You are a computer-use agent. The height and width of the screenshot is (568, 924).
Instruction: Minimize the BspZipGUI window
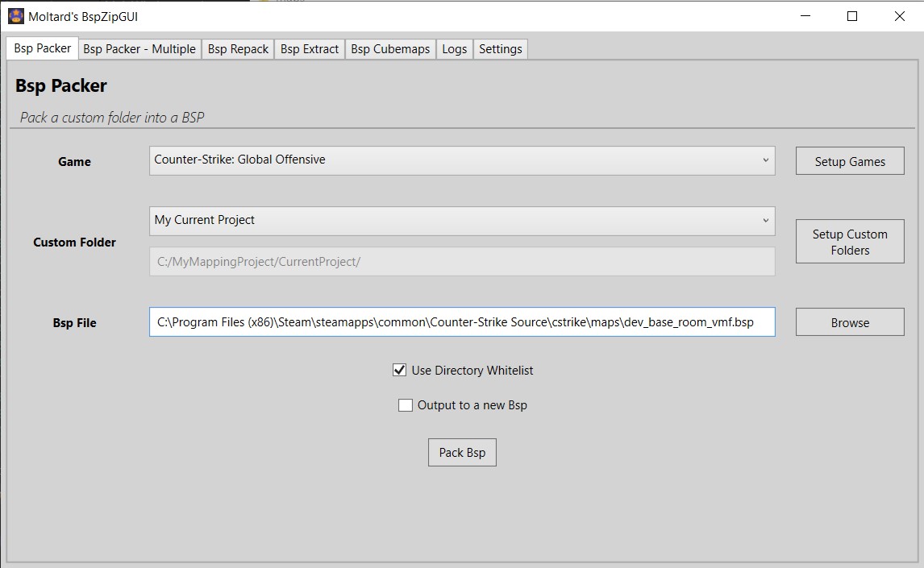pos(805,16)
